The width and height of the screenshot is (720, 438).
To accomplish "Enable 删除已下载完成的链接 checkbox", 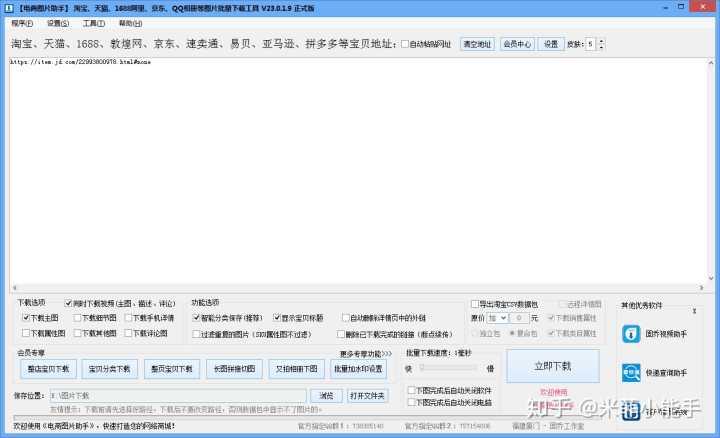I will [341, 334].
